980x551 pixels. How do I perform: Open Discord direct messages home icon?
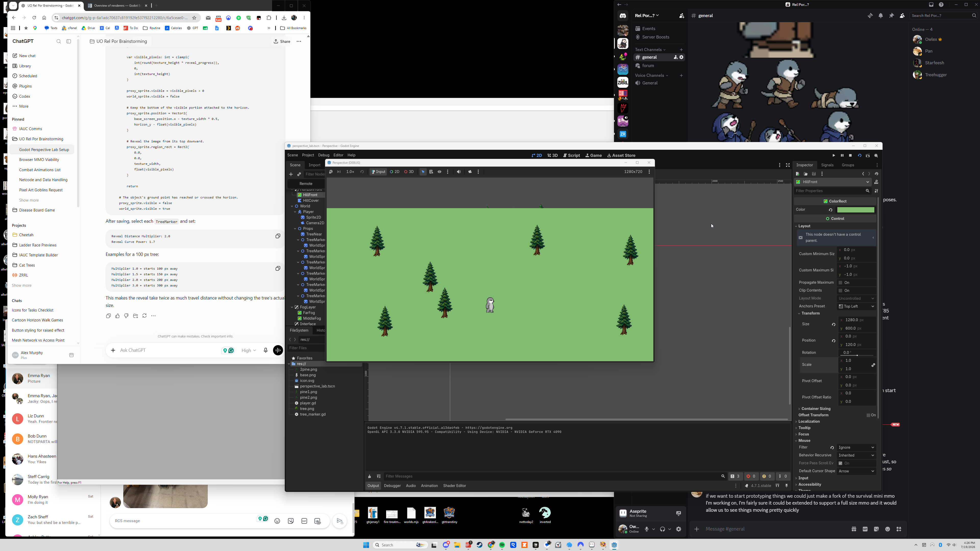(623, 16)
